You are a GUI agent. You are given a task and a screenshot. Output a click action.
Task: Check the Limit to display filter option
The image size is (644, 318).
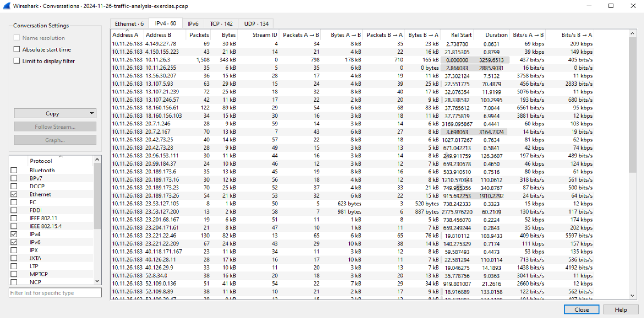tap(17, 61)
